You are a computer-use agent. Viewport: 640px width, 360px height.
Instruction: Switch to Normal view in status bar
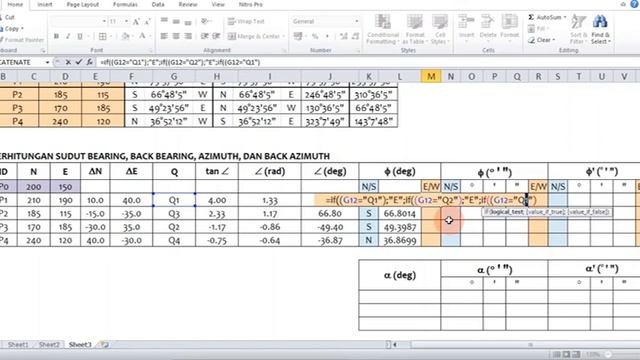[x=556, y=355]
